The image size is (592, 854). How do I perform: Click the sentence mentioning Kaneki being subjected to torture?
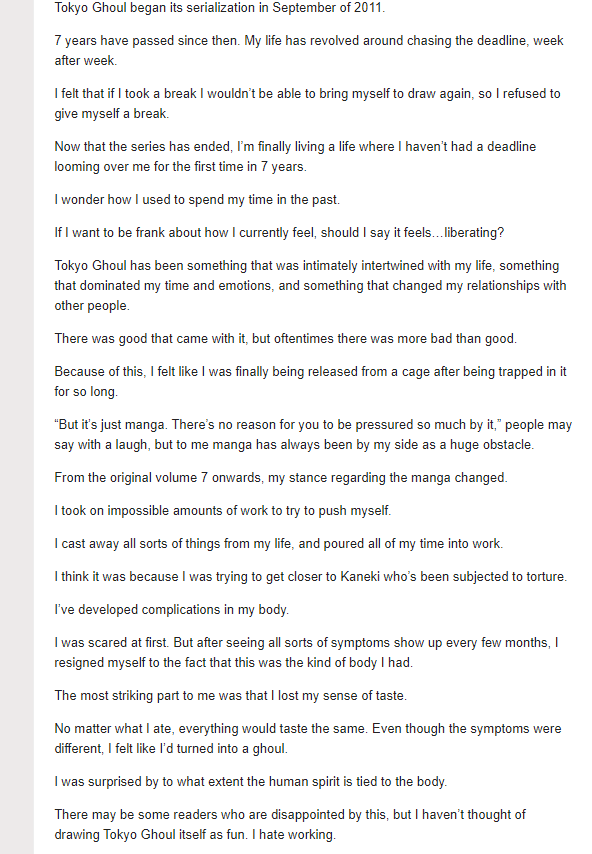311,576
